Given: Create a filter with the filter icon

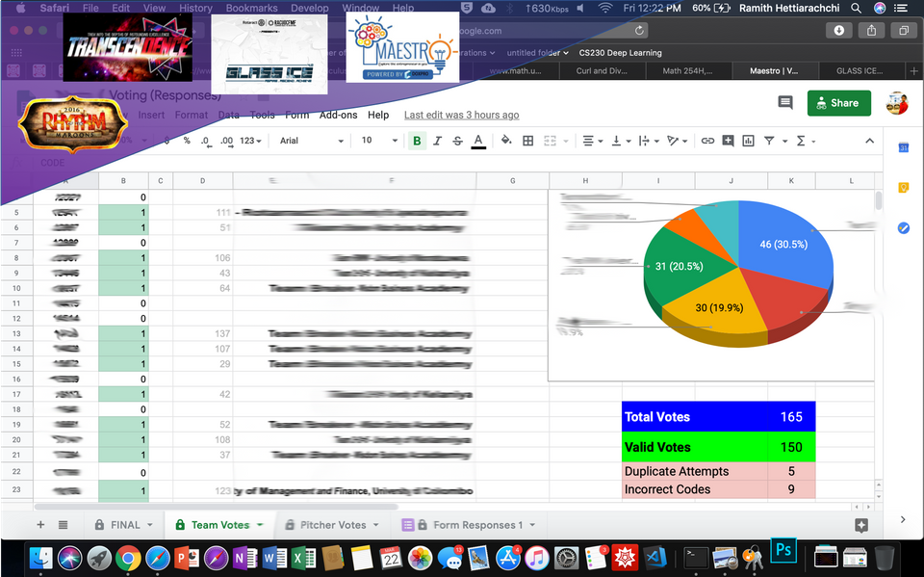Looking at the screenshot, I should (x=770, y=141).
